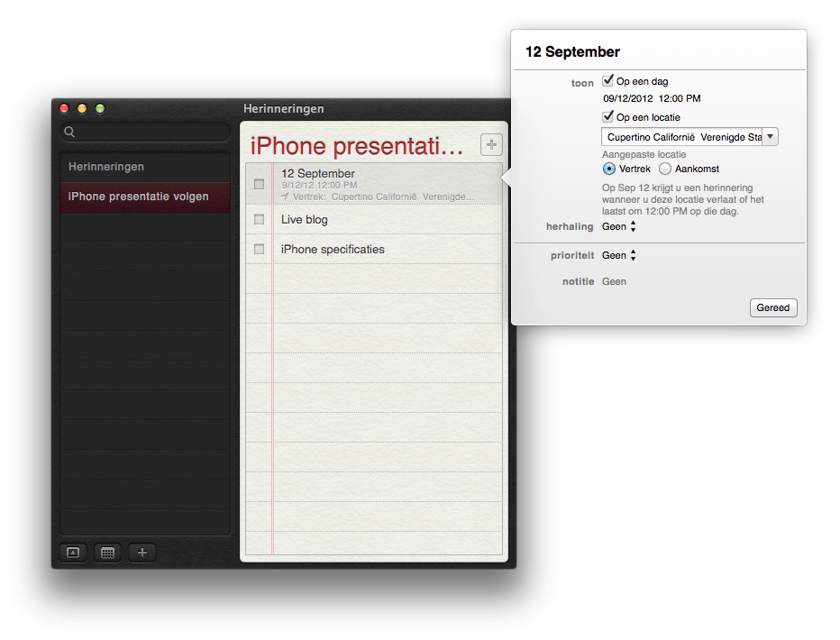Viewport: 840px width, 640px height.
Task: Add a new list with bottom plus button
Action: point(142,553)
